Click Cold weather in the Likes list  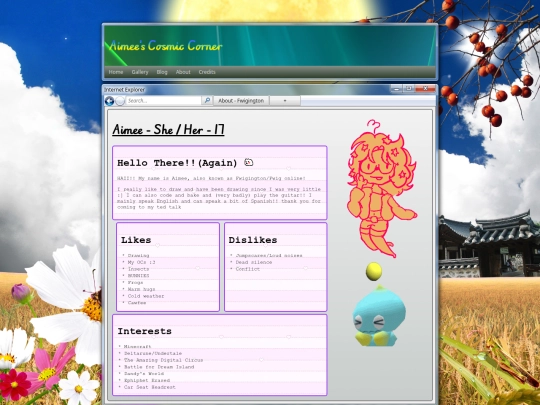(x=146, y=296)
